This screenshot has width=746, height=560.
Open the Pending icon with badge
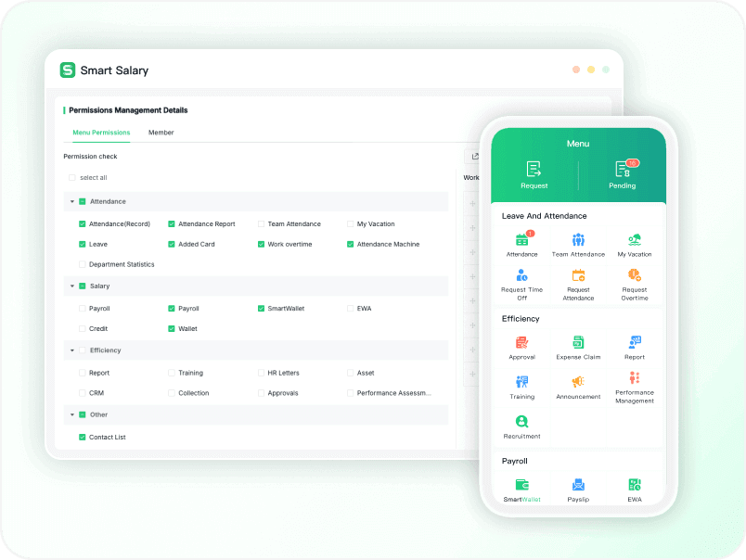coord(624,170)
